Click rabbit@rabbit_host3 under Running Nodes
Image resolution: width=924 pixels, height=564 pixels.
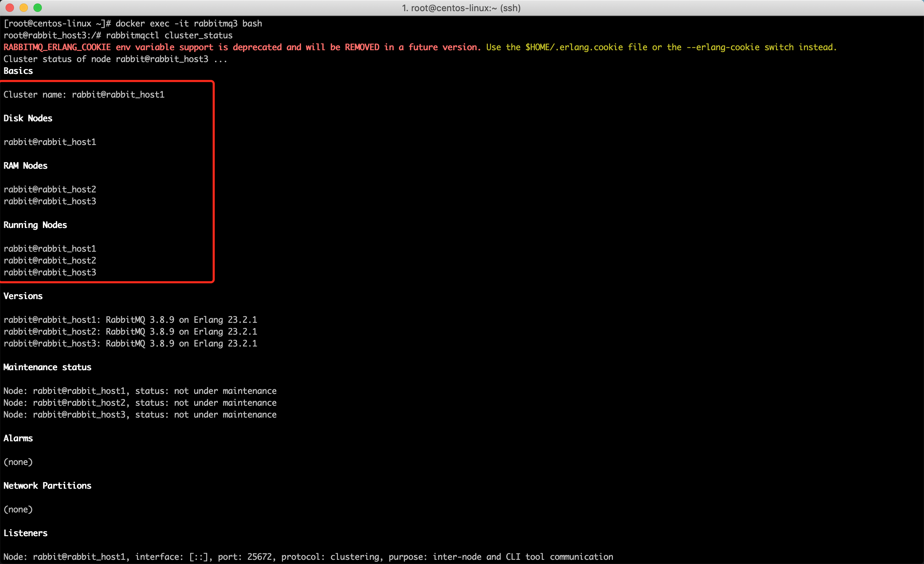tap(50, 273)
